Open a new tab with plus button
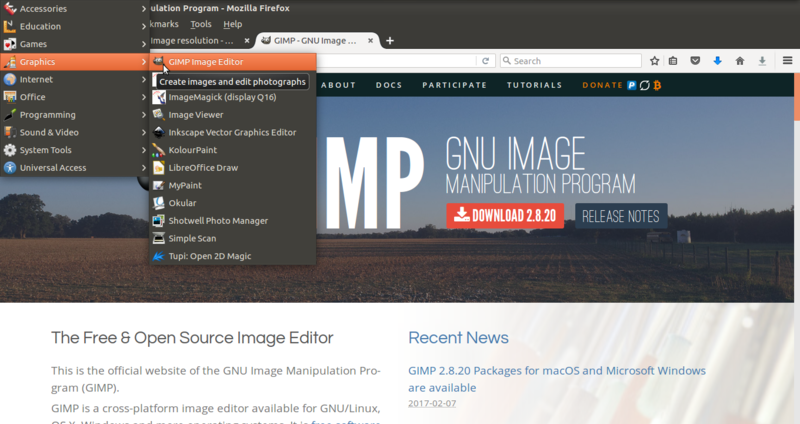This screenshot has width=800, height=424. click(390, 40)
